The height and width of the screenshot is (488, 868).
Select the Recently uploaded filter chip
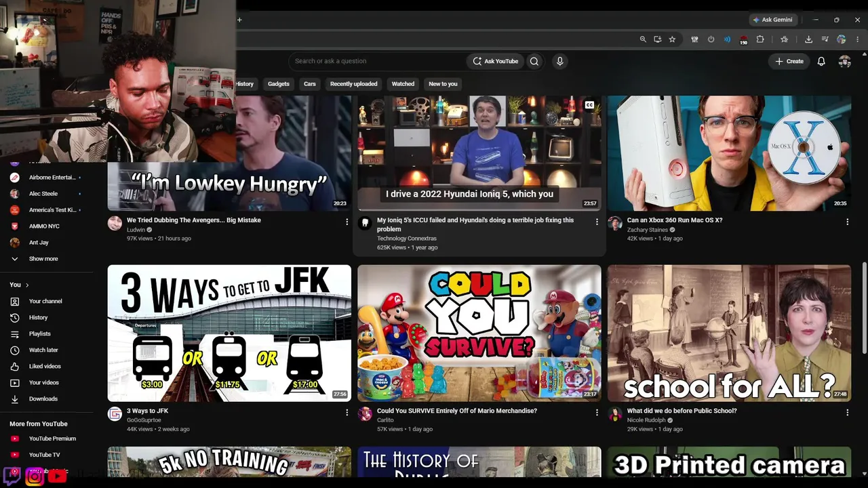[x=353, y=84]
